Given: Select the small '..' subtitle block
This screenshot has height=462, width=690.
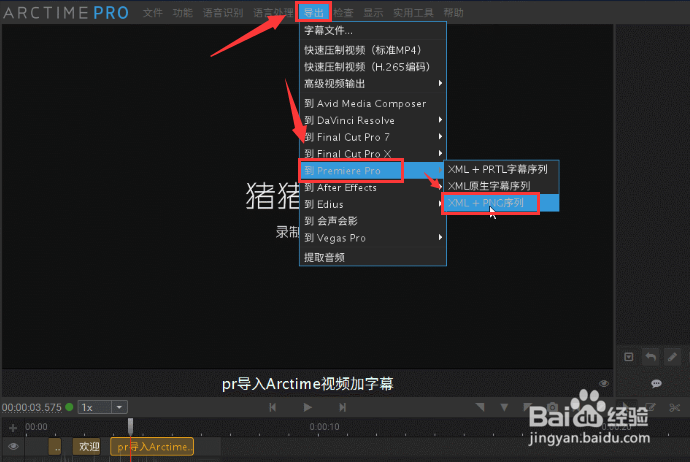Looking at the screenshot, I should 55,447.
